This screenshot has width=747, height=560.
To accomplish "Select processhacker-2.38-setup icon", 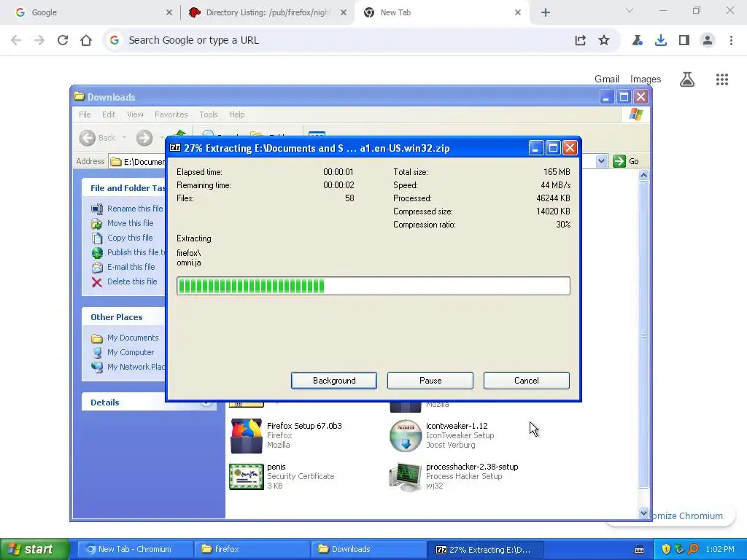I will pyautogui.click(x=405, y=477).
